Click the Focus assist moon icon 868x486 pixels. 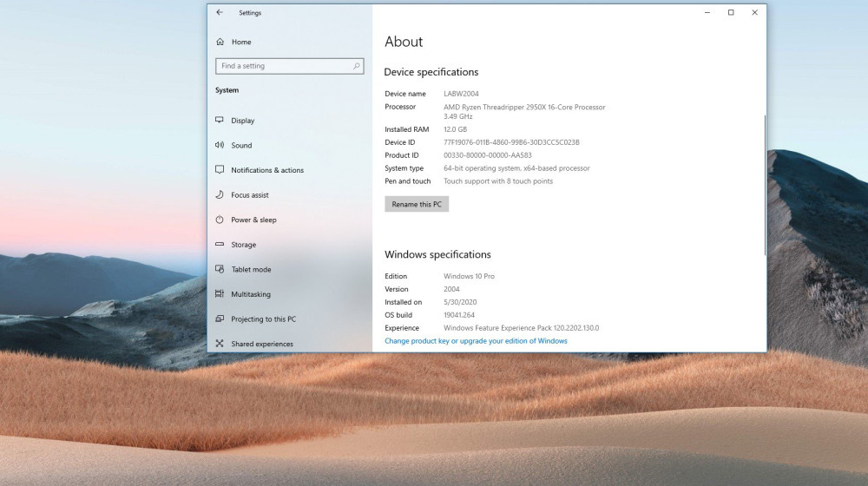pyautogui.click(x=220, y=195)
